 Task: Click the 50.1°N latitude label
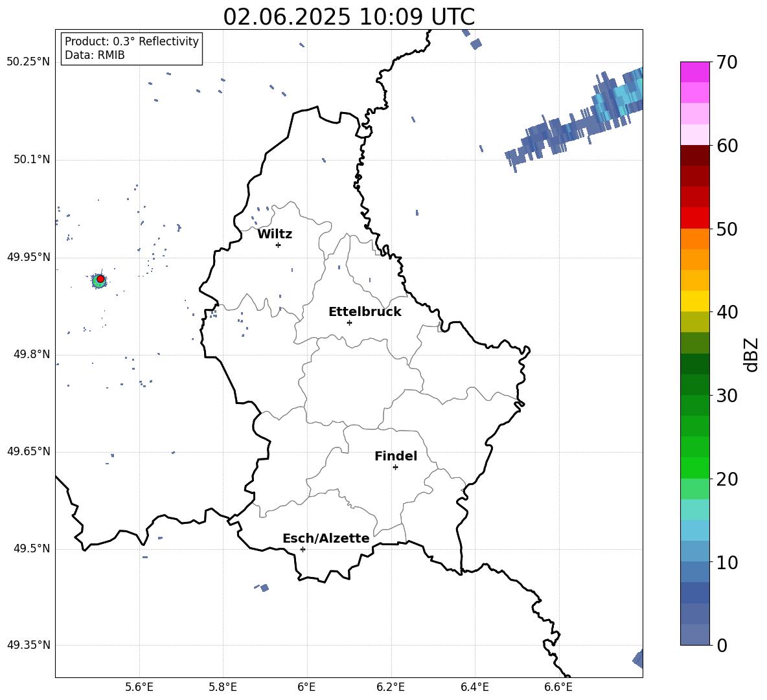click(32, 160)
